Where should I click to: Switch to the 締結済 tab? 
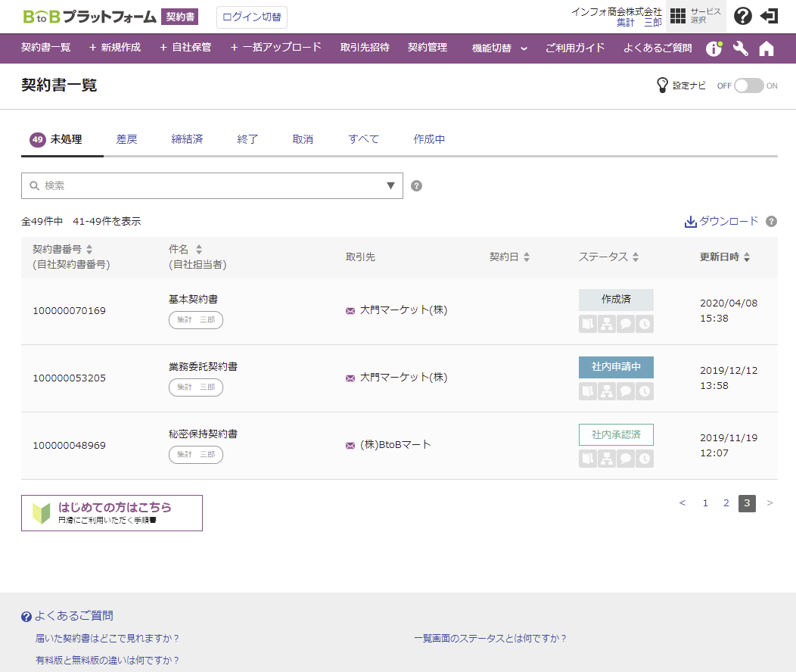pos(187,139)
